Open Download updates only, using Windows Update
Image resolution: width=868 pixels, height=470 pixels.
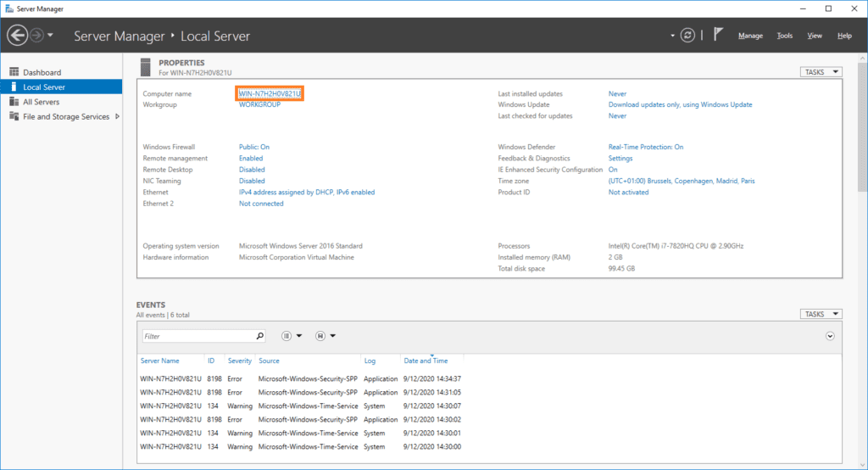(681, 104)
